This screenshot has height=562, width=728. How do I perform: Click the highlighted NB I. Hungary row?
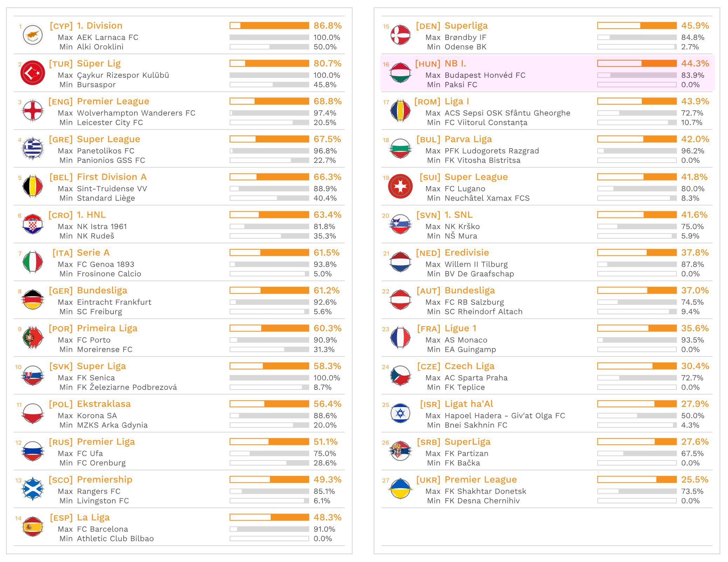point(547,74)
